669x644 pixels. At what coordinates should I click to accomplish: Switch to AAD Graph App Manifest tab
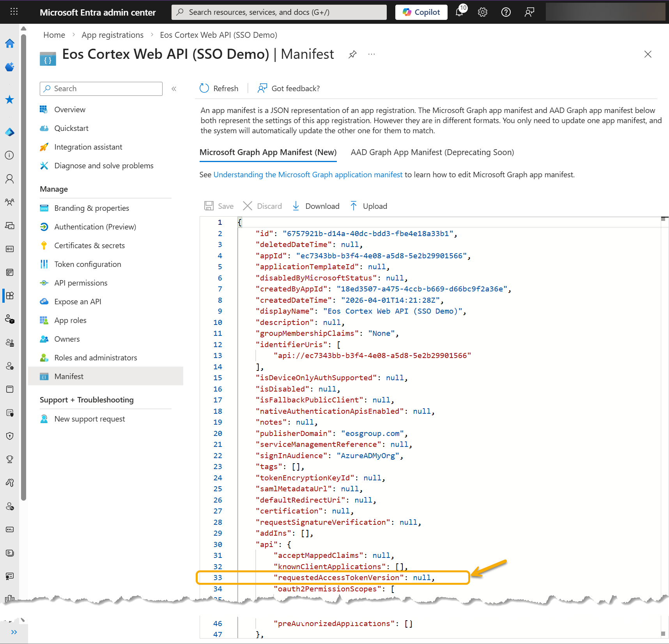click(432, 152)
